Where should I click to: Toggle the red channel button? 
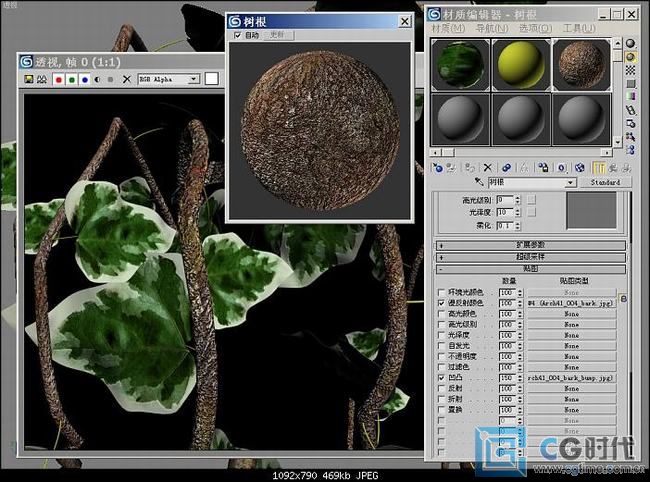[x=58, y=79]
